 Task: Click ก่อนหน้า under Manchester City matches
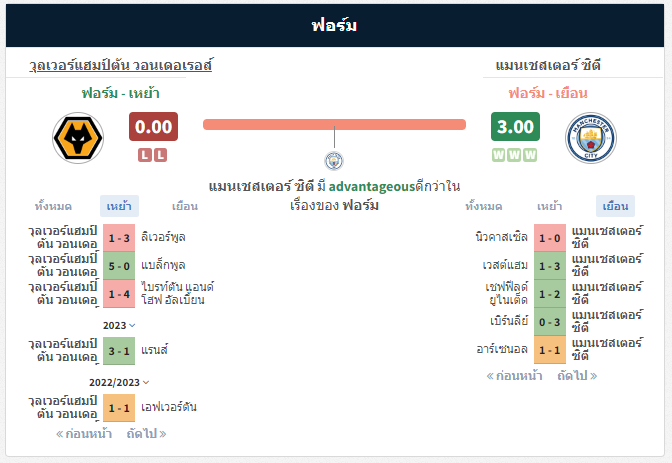[x=514, y=376]
